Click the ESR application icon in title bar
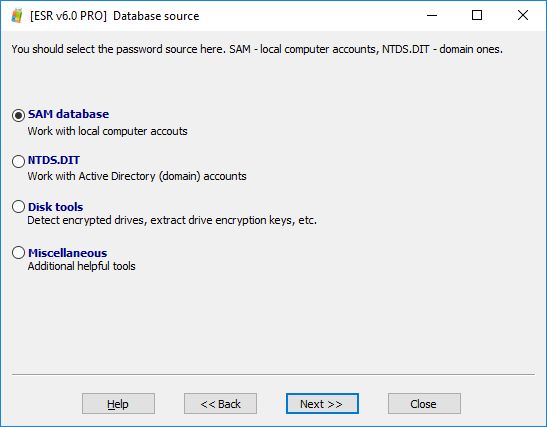Screen dimensions: 547x427 (16, 16)
